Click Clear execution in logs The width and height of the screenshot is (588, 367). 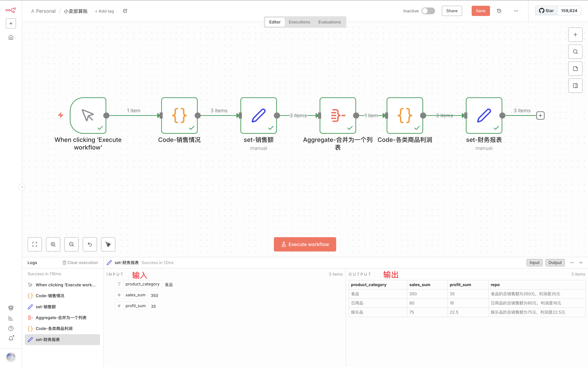click(80, 263)
